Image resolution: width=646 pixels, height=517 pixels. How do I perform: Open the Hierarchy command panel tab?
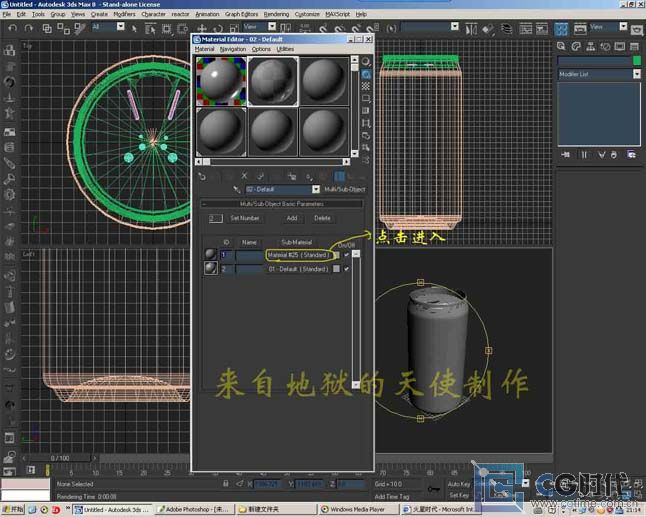590,46
